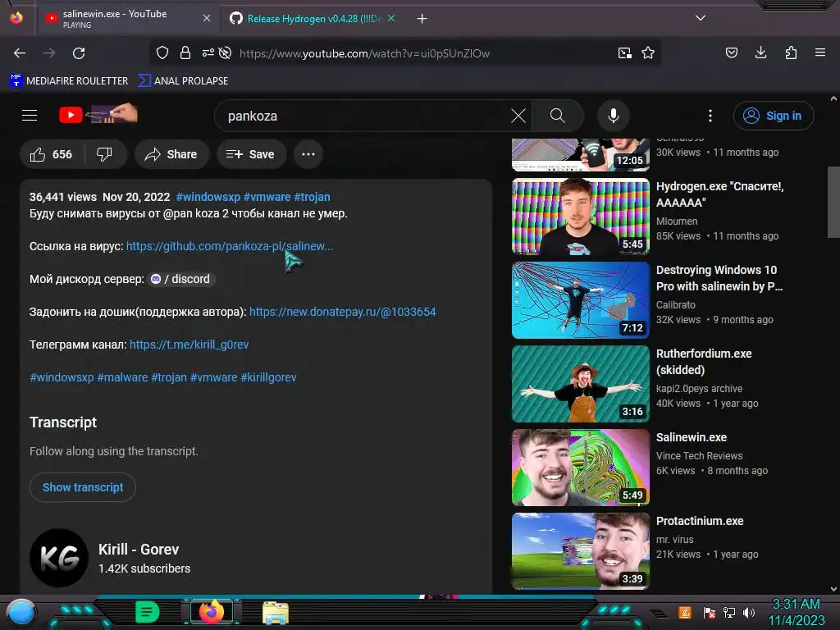Open Rutherfordium.exe (skidded) thumbnail
This screenshot has width=840, height=630.
580,384
